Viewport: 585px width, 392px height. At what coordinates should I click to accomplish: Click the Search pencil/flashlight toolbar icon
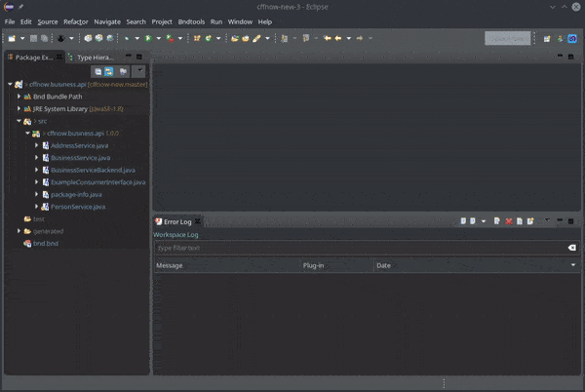point(256,38)
